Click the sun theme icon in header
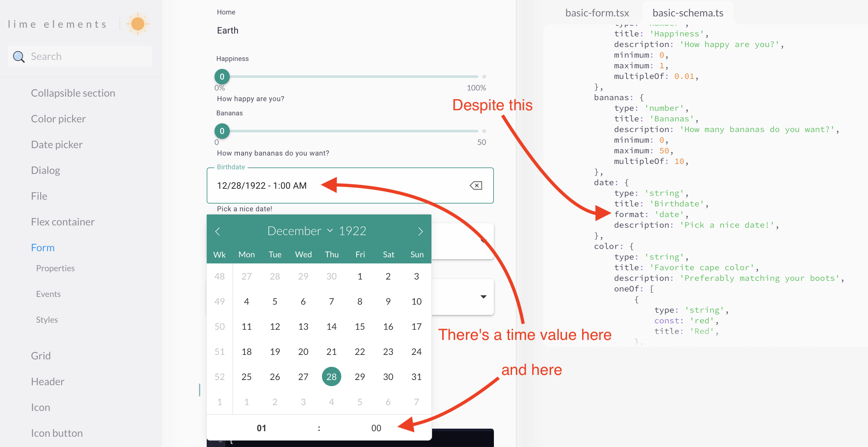Screen dimensions: 868x447 [137, 24]
